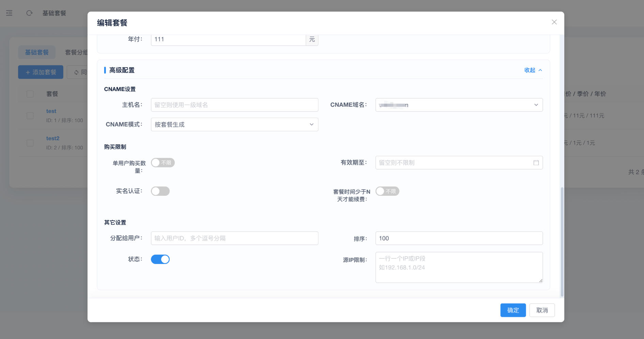The height and width of the screenshot is (339, 644).
Task: Toggle the 单用户购买数量 不限 switch
Action: coord(163,163)
